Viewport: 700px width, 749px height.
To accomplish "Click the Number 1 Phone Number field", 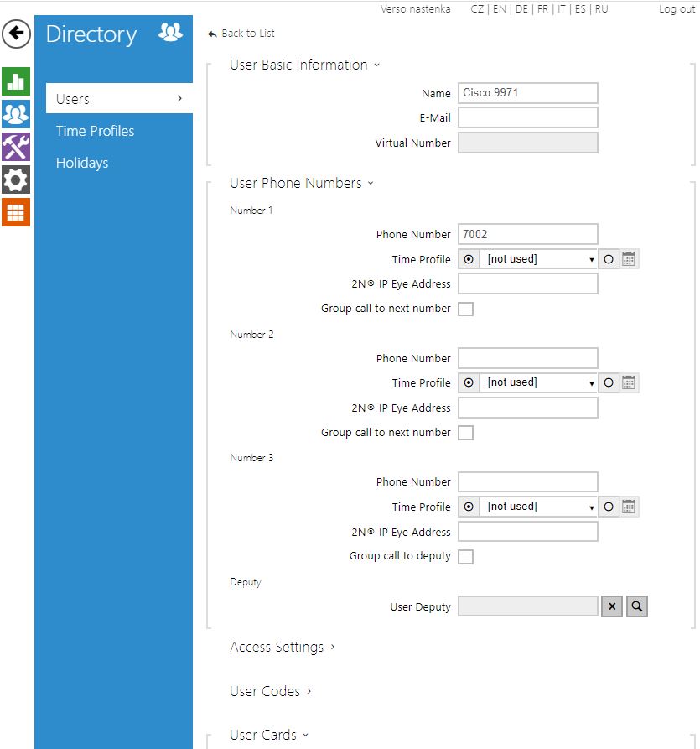I will pos(527,235).
